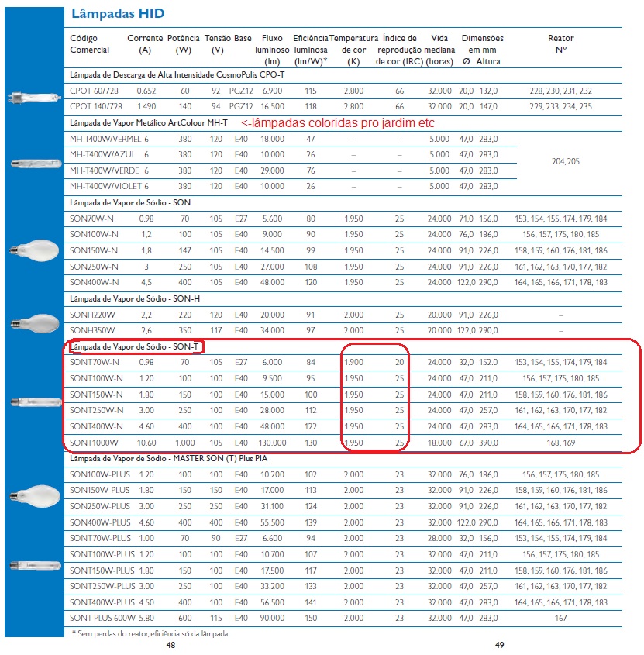Click the '168, 169' reactor numbers

point(561,443)
